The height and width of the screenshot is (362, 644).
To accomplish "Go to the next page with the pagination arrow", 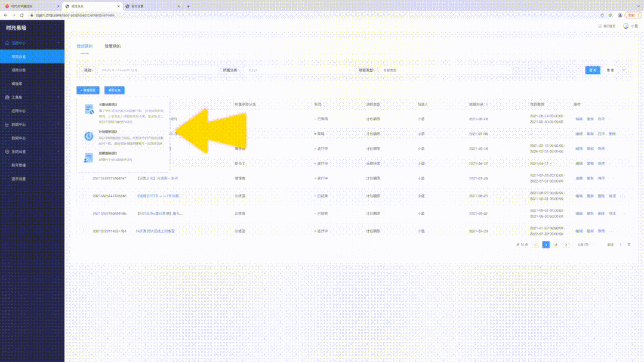I will point(566,245).
